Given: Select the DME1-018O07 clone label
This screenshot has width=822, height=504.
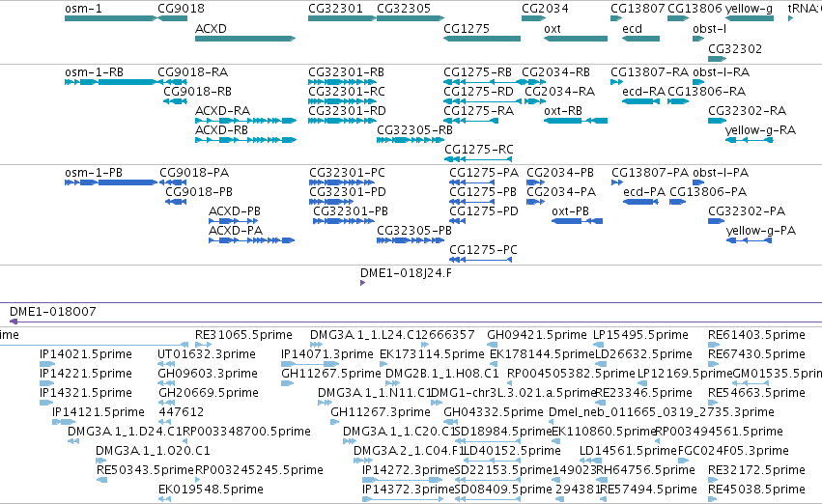Looking at the screenshot, I should (x=53, y=312).
